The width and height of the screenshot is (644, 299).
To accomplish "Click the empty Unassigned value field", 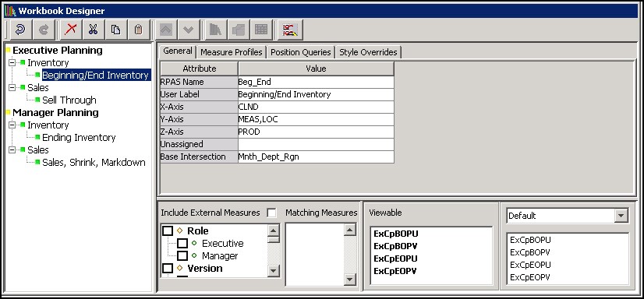I will pos(316,144).
